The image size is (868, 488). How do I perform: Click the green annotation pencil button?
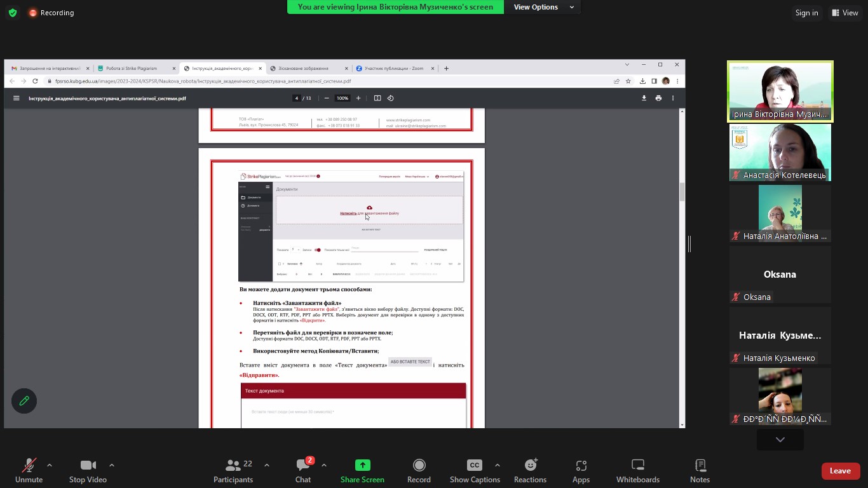pos(24,401)
